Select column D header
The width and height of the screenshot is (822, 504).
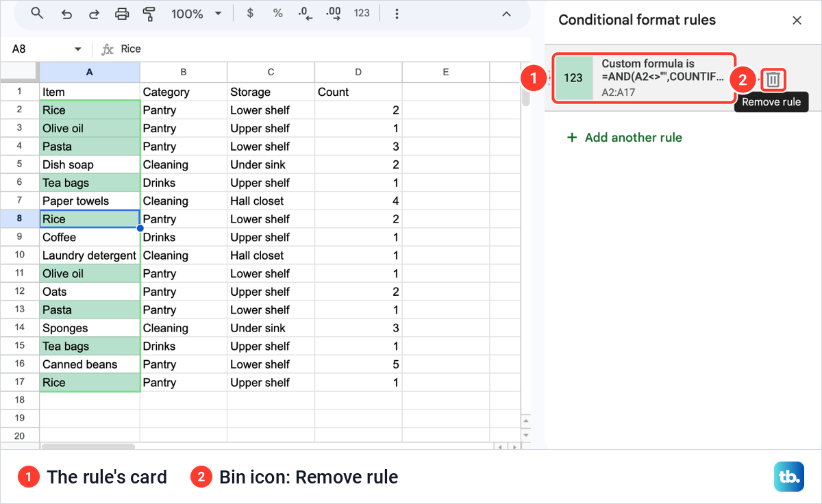358,72
